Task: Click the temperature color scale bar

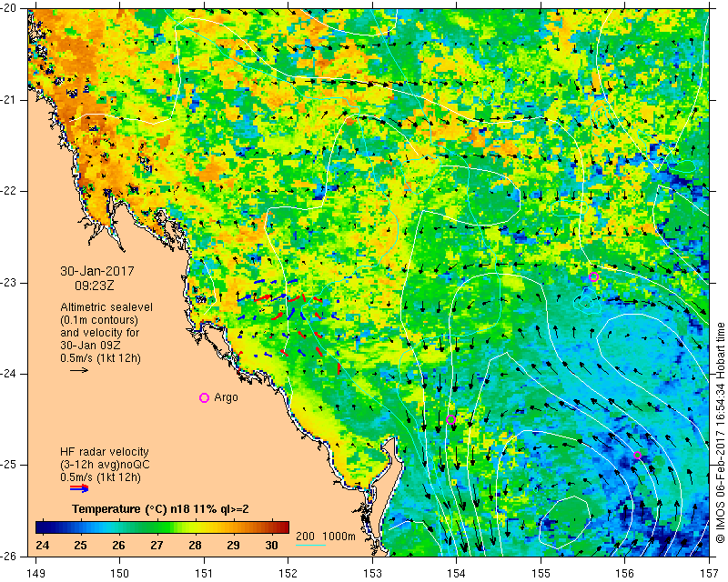Action: coord(162,527)
